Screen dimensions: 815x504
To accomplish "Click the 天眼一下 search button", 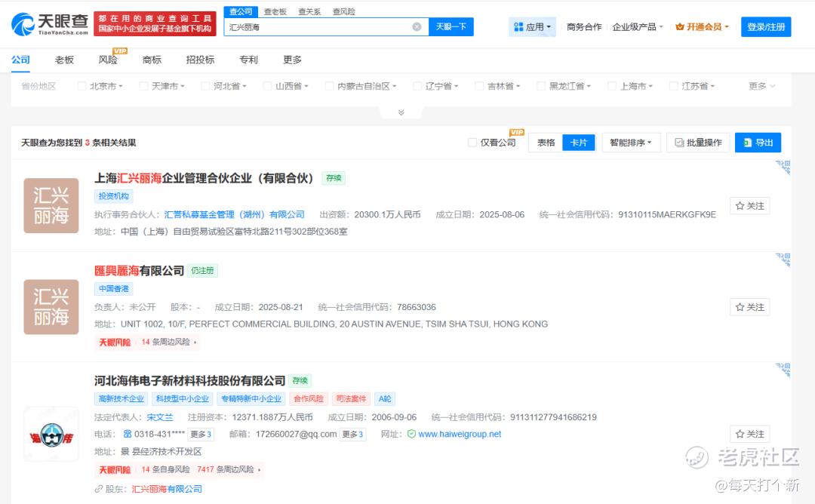I will point(451,27).
